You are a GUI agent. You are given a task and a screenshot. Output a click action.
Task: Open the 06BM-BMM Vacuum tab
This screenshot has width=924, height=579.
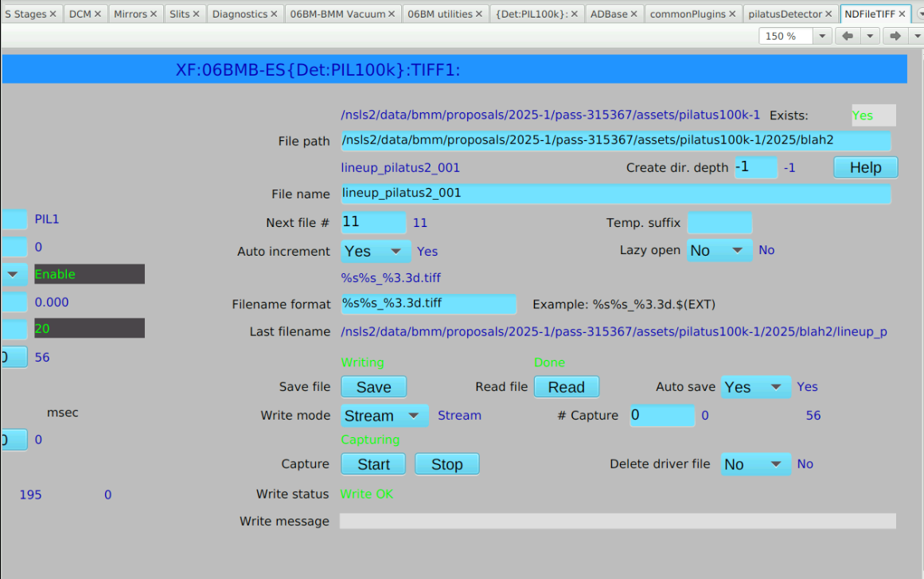(x=337, y=14)
